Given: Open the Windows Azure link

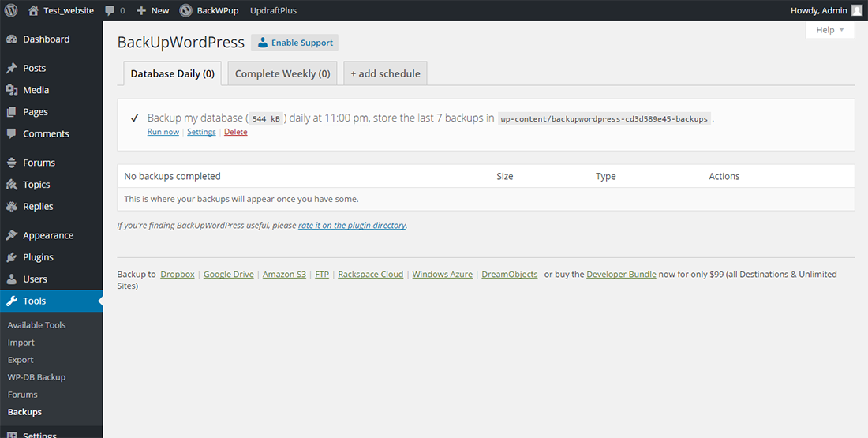Looking at the screenshot, I should (x=443, y=274).
